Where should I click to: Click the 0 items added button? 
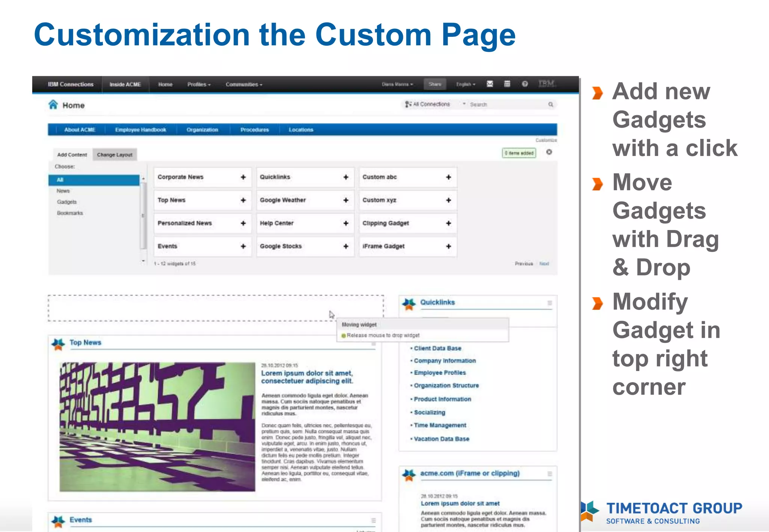pyautogui.click(x=519, y=153)
